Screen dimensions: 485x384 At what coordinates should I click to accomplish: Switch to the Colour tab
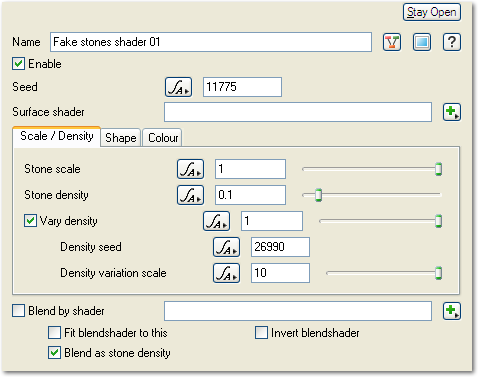[163, 138]
